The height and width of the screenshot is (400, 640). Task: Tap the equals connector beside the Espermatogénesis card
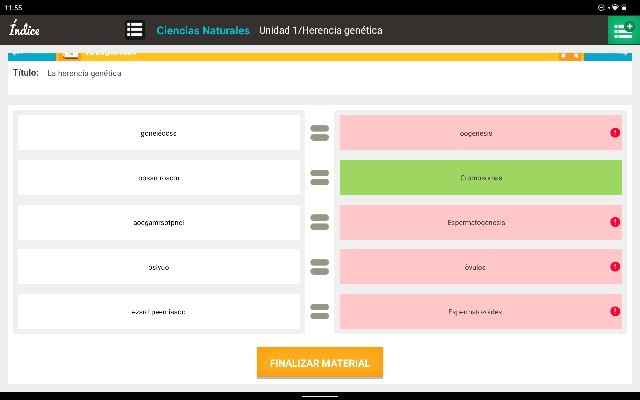(319, 222)
